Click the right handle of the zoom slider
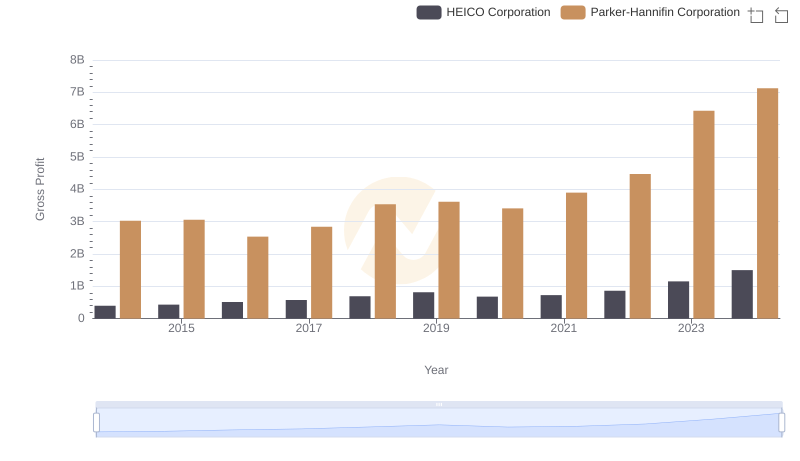The width and height of the screenshot is (800, 461). coord(781,422)
